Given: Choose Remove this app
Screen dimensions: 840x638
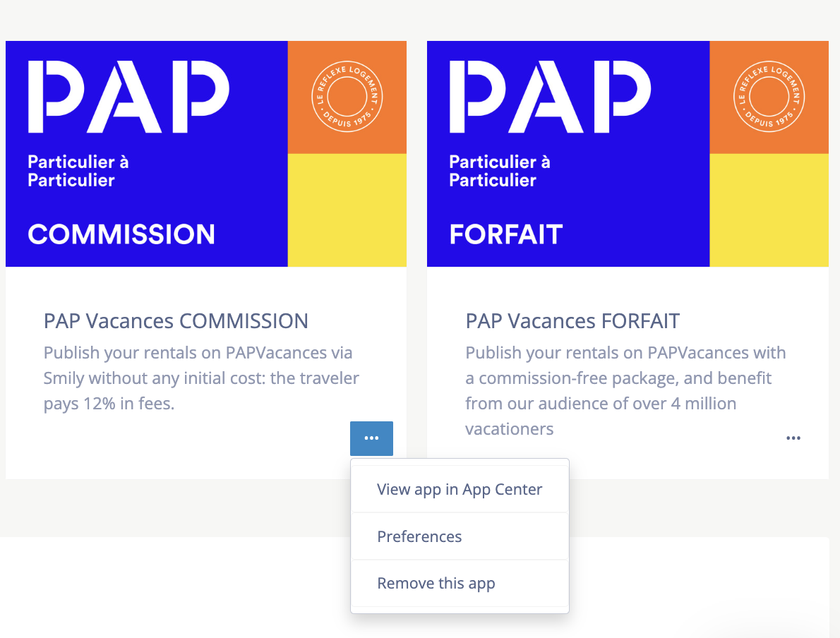Looking at the screenshot, I should (436, 584).
